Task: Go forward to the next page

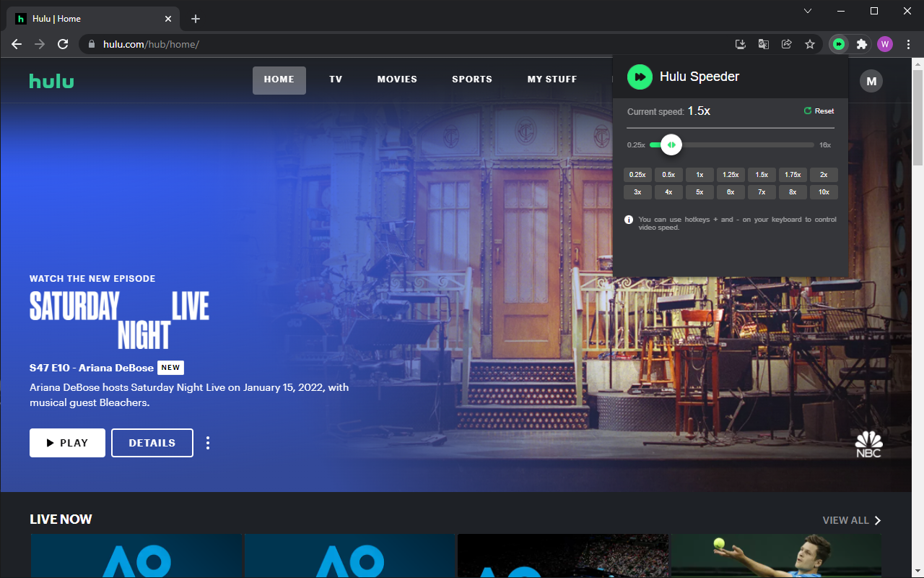Action: tap(40, 44)
